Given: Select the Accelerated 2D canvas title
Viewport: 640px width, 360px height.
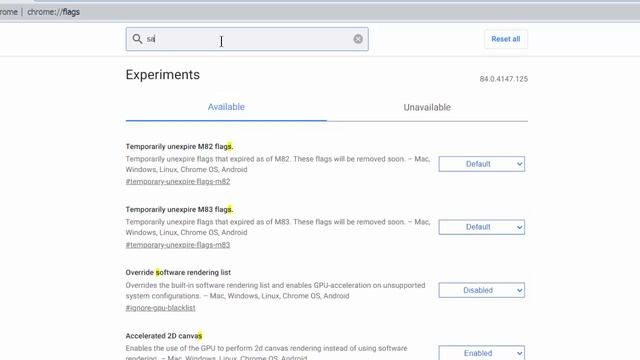Looking at the screenshot, I should click(164, 336).
